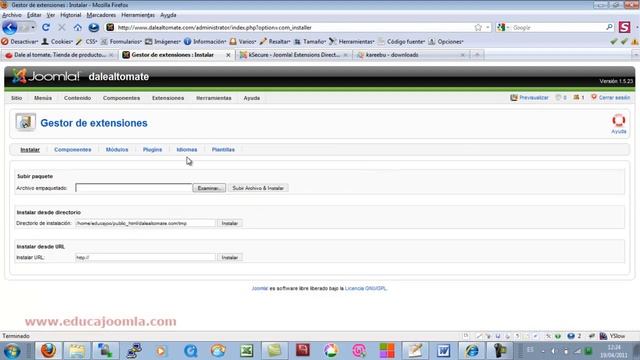Click the browser address bar
Viewport: 640px width, 360px height.
tap(294, 27)
